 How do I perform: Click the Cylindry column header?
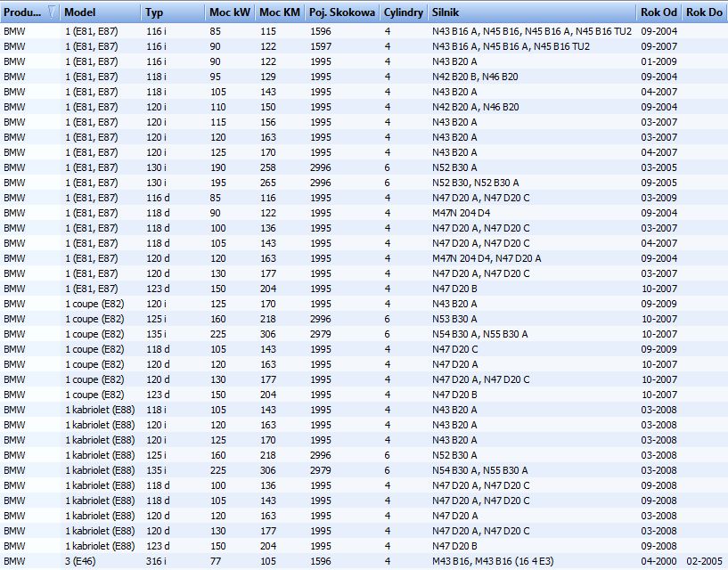click(x=404, y=12)
